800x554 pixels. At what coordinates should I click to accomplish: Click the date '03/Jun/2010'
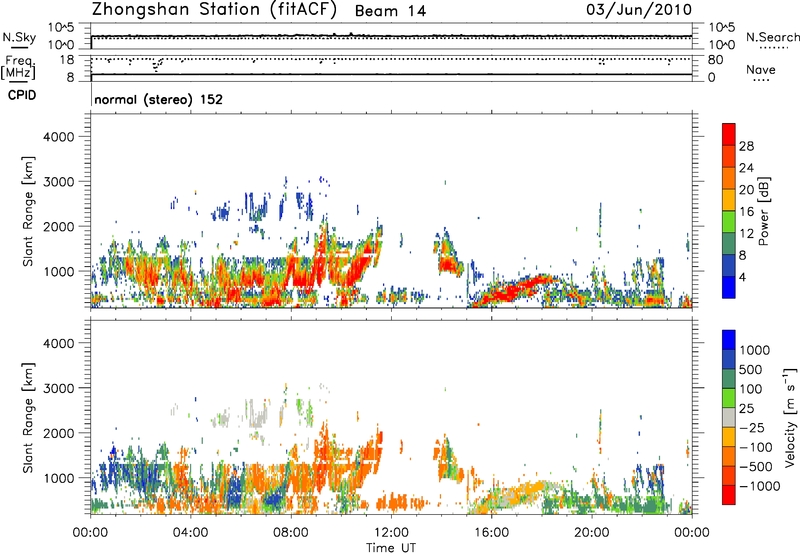[x=639, y=10]
